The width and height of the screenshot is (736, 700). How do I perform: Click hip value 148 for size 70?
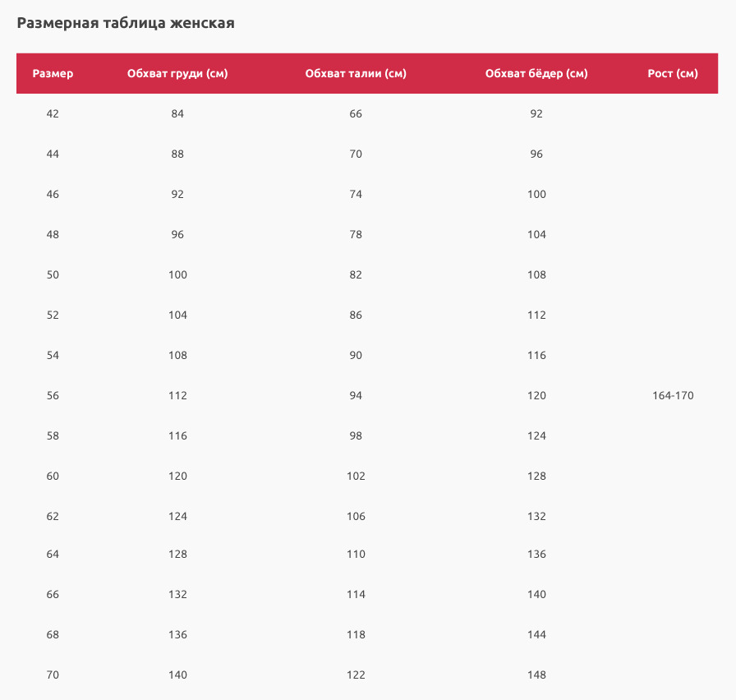point(536,675)
